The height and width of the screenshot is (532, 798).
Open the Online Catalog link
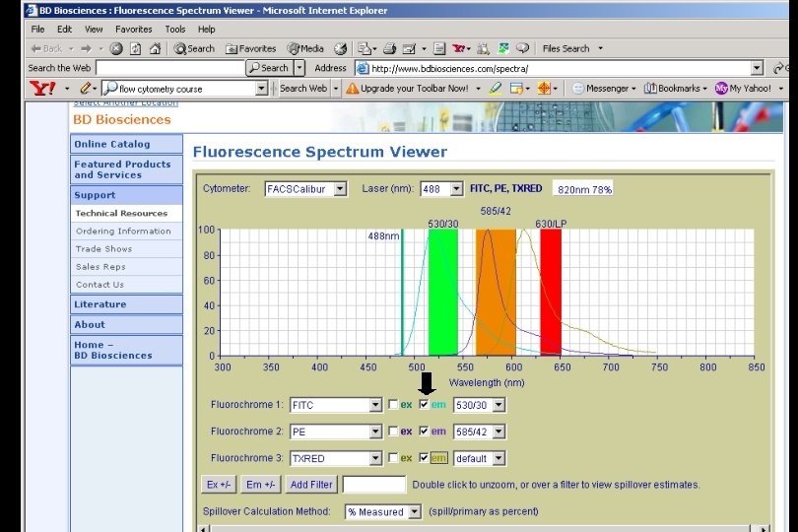(126, 144)
